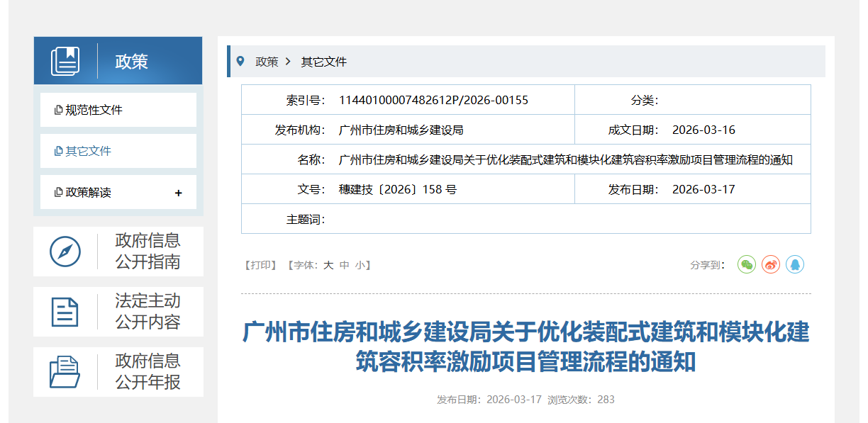
Task: Open the 政策解读 sidebar entry
Action: click(x=88, y=193)
